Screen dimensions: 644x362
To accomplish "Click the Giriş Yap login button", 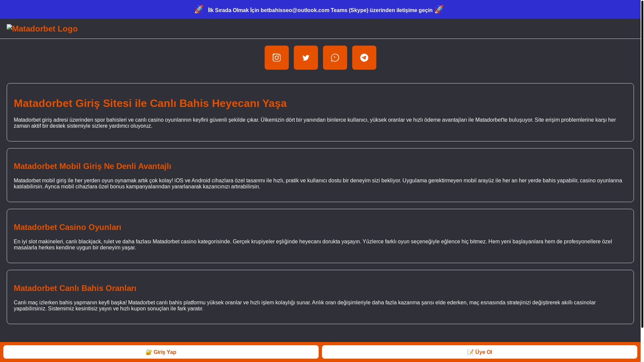I will click(x=161, y=352).
